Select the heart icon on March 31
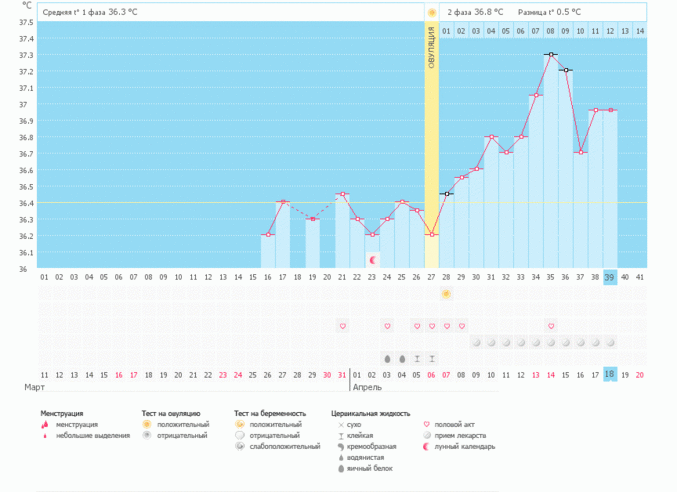Screen dimensions: 677x492 pos(342,326)
